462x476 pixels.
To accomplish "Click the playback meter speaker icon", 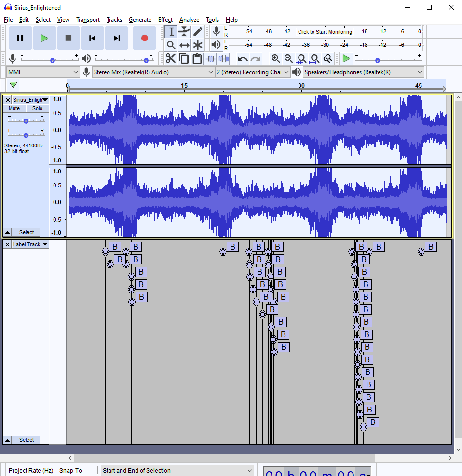I will (216, 45).
